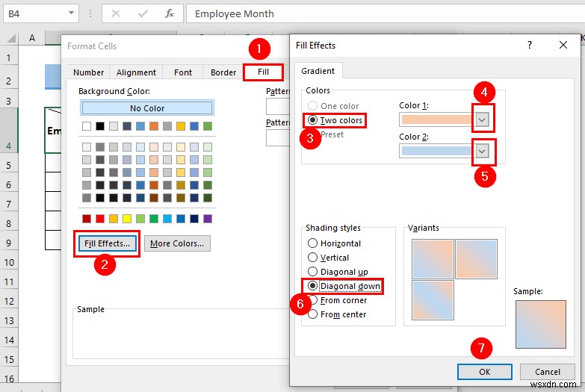Pick the standard dark red swatch
Image resolution: width=585 pixels, height=392 pixels.
tap(87, 219)
